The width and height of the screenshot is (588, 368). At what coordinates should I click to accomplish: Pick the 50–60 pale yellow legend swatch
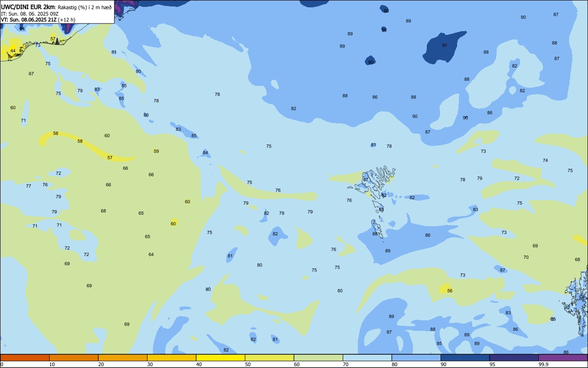click(x=269, y=357)
